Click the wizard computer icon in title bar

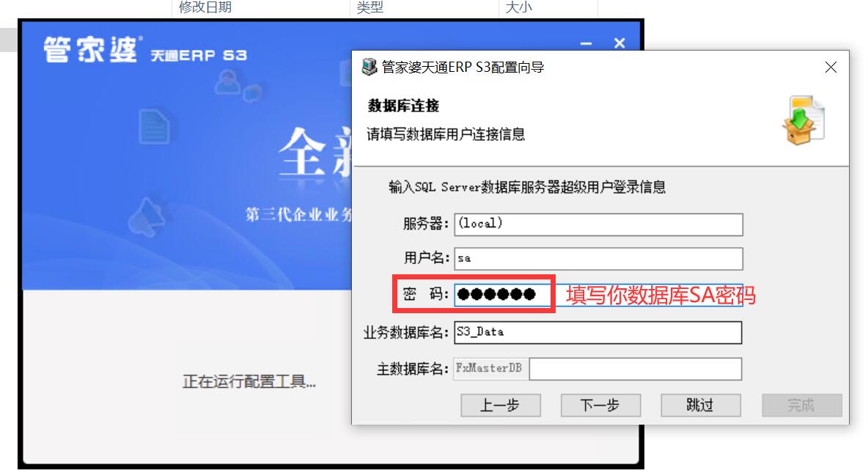[x=369, y=67]
